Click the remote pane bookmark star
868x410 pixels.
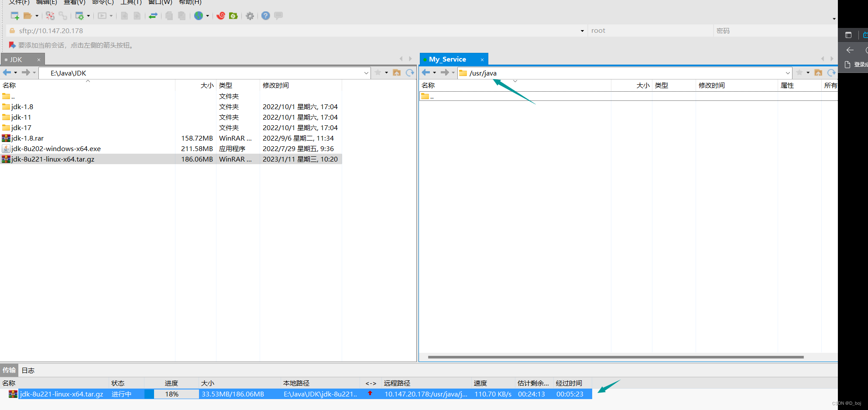799,72
